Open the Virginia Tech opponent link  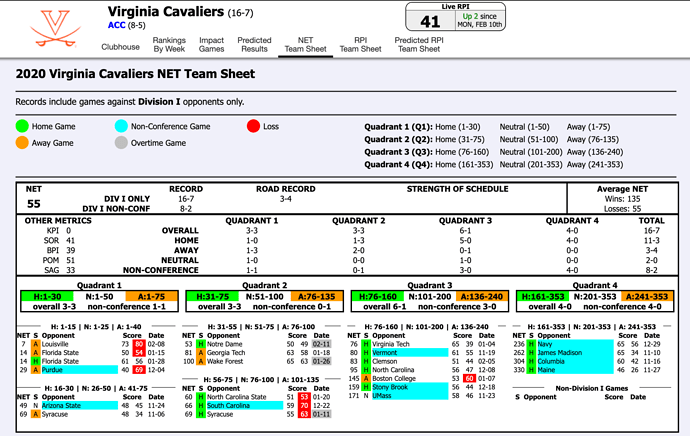[391, 344]
